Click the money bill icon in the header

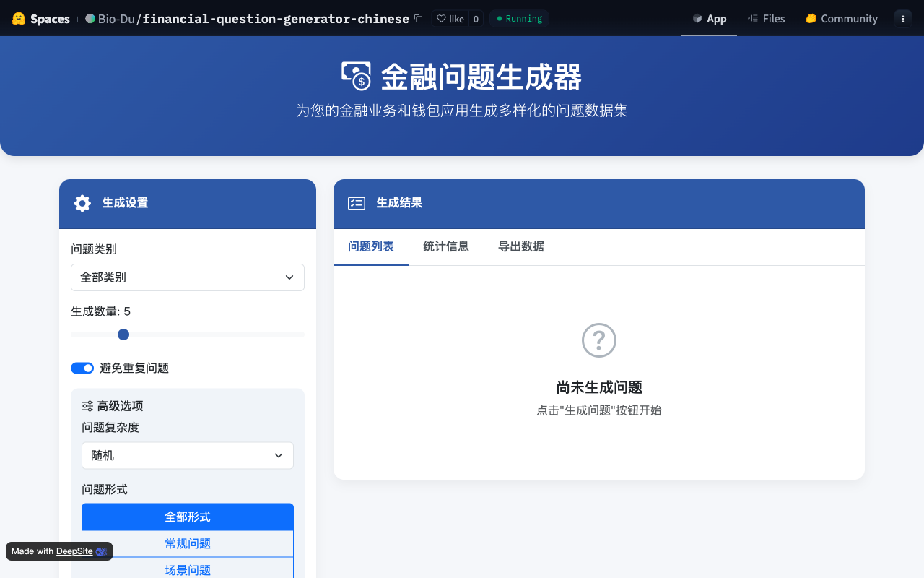pyautogui.click(x=356, y=75)
